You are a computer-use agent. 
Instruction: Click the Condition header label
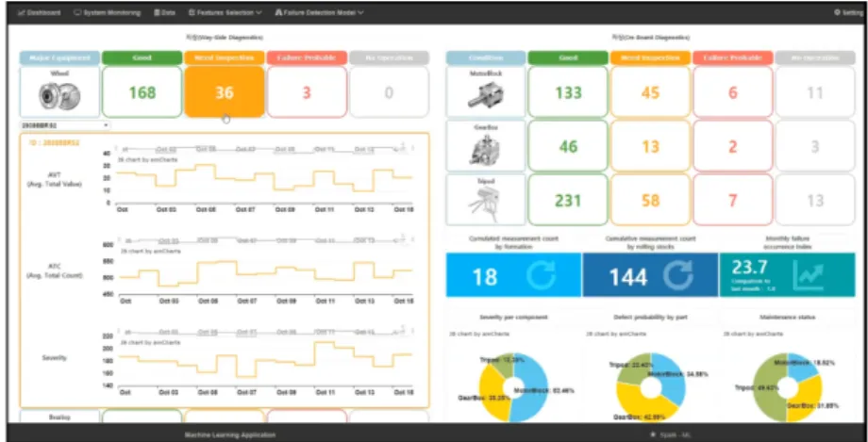click(486, 57)
